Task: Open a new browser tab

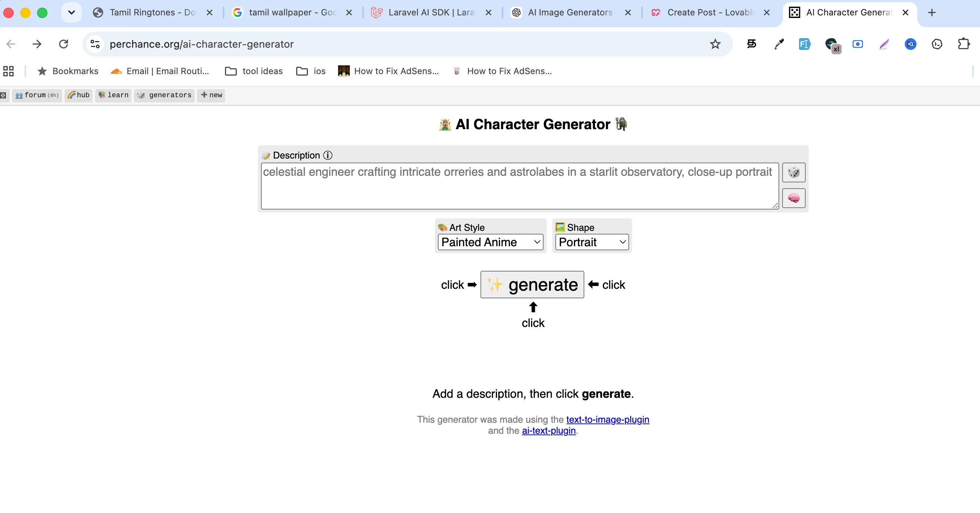Action: [x=932, y=12]
